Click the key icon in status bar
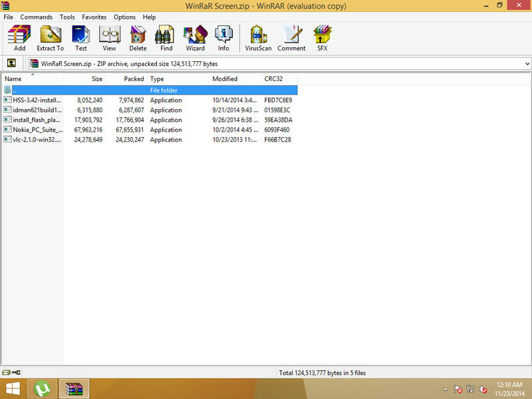The image size is (532, 399). tap(16, 372)
